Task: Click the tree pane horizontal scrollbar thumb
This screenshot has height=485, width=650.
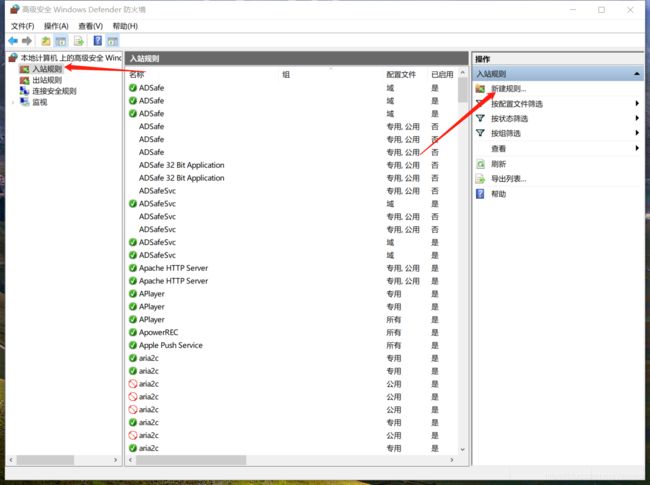Action: 45,460
